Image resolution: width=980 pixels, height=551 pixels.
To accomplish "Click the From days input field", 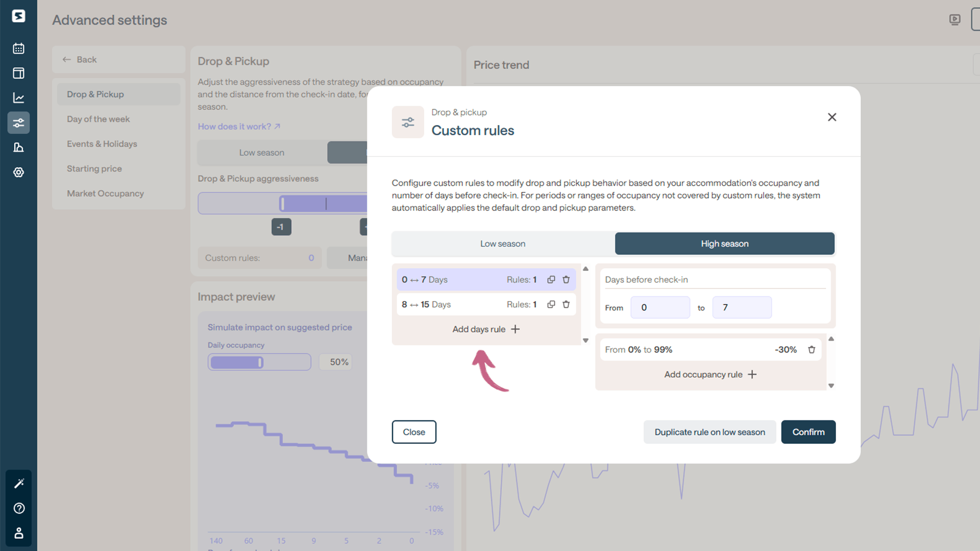I will (x=660, y=308).
